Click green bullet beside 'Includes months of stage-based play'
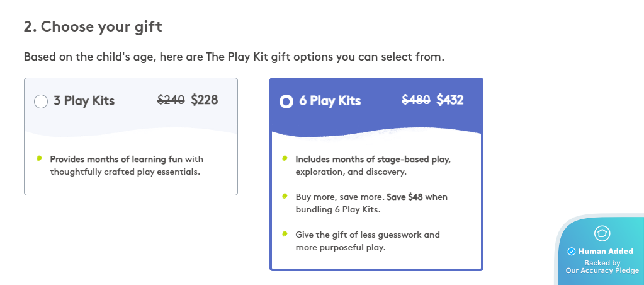 [x=285, y=158]
